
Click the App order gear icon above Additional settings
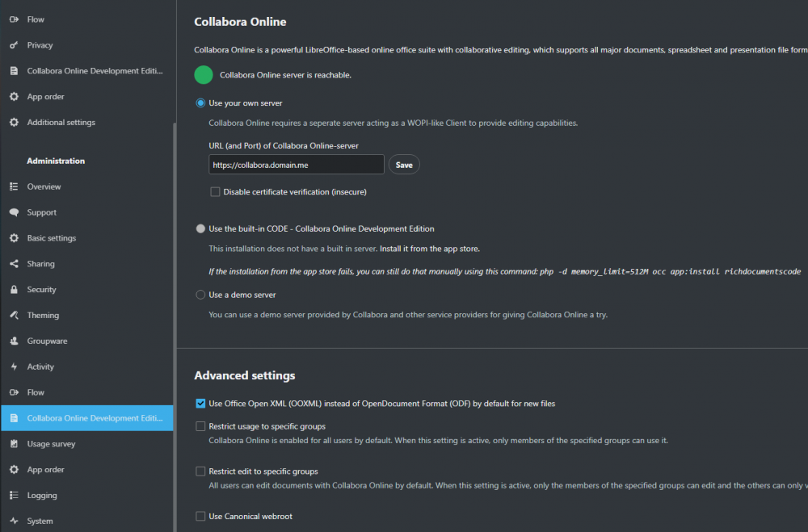14,96
